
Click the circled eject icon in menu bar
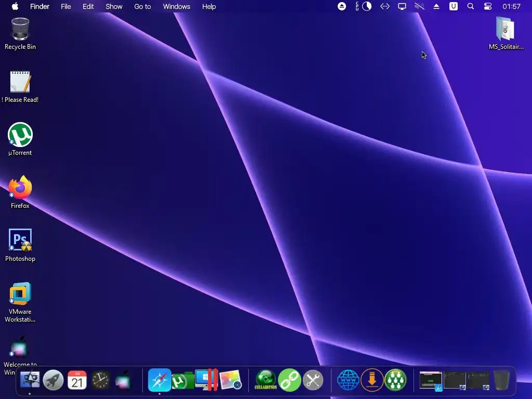coord(342,6)
